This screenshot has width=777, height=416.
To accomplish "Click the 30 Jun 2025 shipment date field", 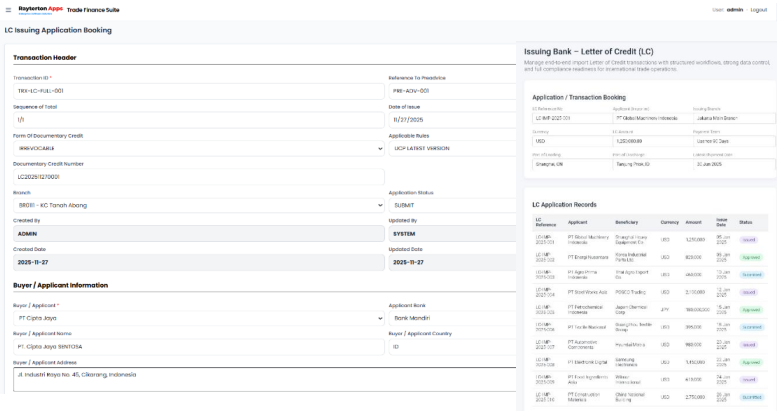I will point(734,165).
